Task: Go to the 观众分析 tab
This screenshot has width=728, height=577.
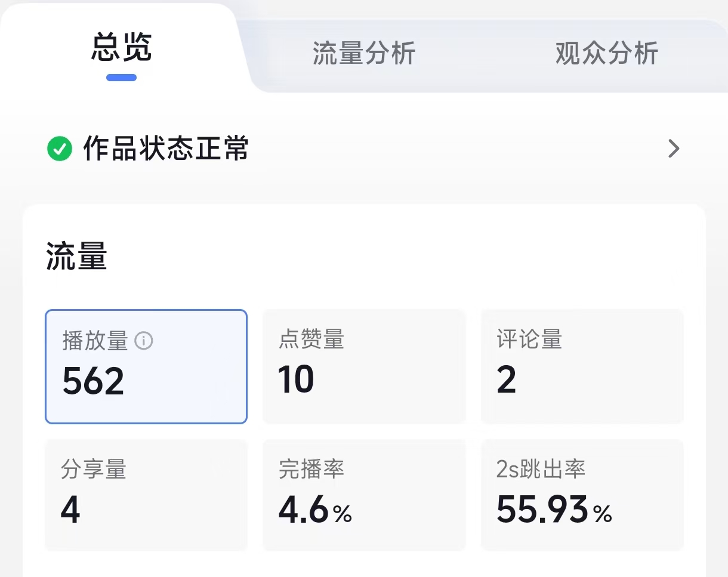Action: tap(606, 53)
